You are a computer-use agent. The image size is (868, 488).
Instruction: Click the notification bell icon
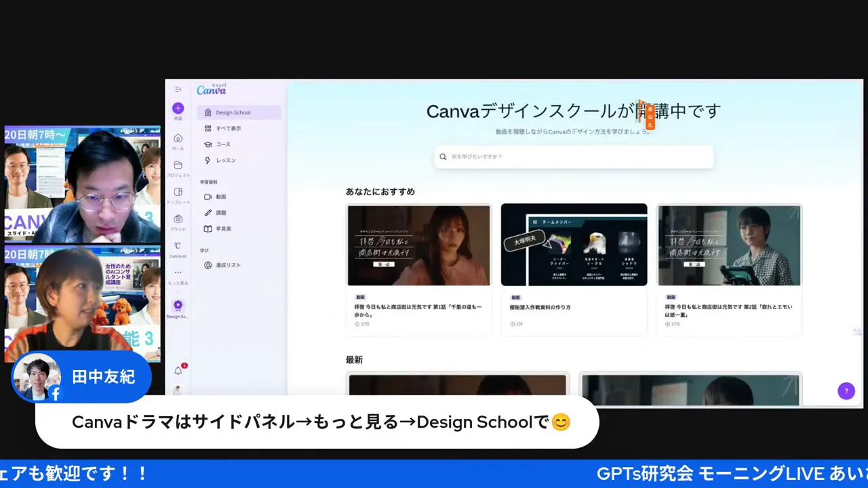click(x=178, y=370)
